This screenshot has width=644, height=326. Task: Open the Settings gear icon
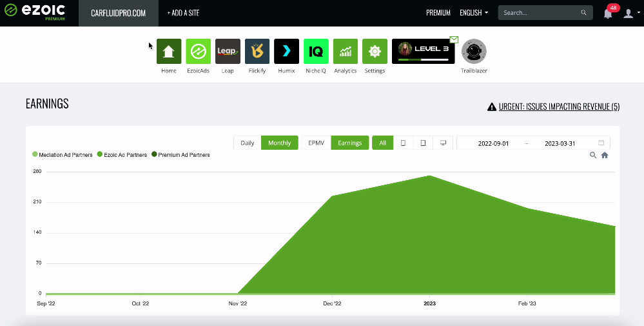[375, 52]
